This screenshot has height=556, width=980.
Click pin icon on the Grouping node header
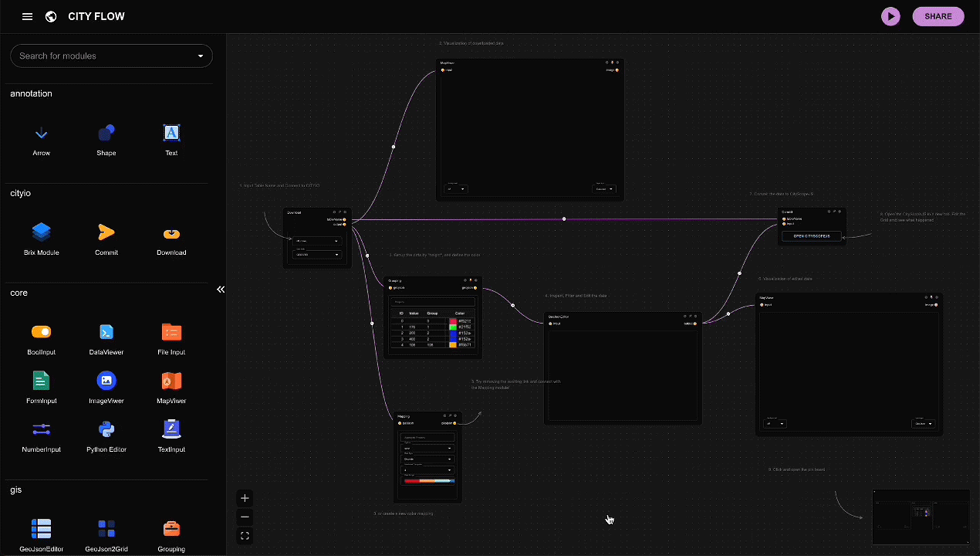coord(471,280)
